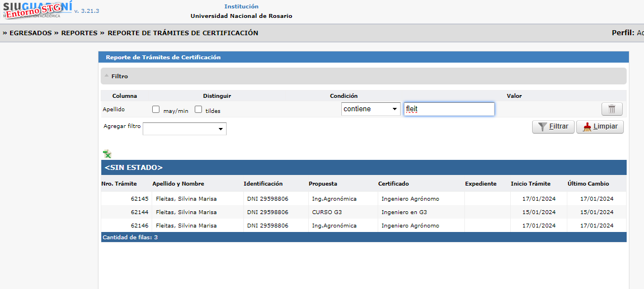Click the Inicio Trámite column header
Viewport: 644px width, 289px height.
point(530,183)
